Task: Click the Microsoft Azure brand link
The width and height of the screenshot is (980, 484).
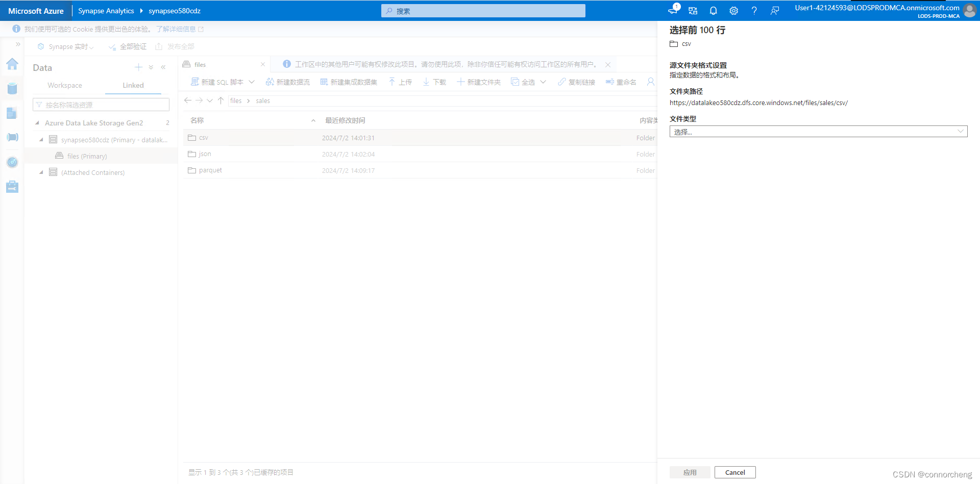Action: (x=36, y=11)
